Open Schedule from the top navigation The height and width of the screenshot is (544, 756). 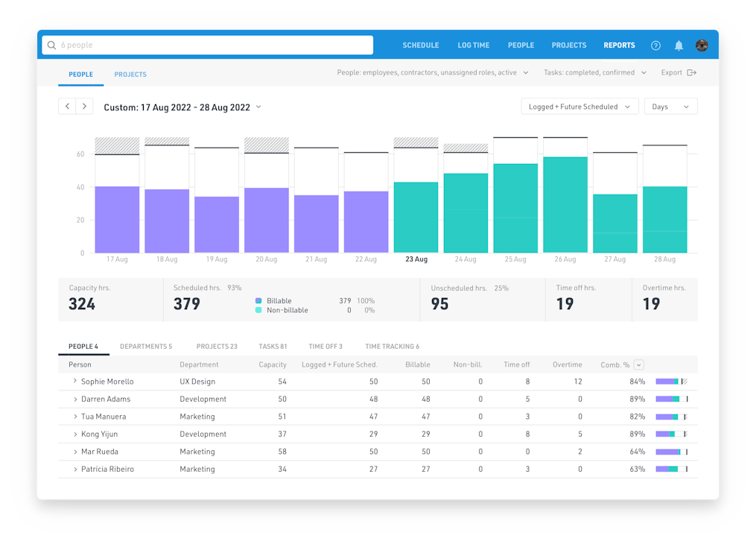tap(421, 45)
